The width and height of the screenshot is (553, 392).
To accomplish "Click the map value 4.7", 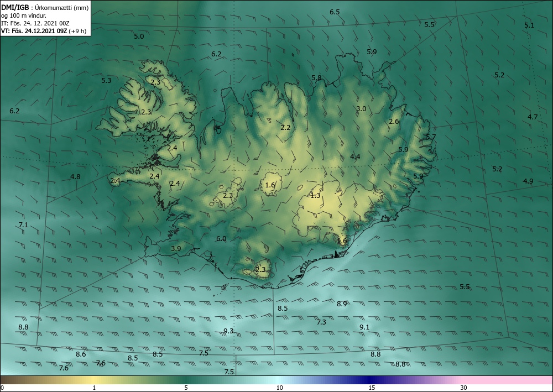I will [533, 117].
